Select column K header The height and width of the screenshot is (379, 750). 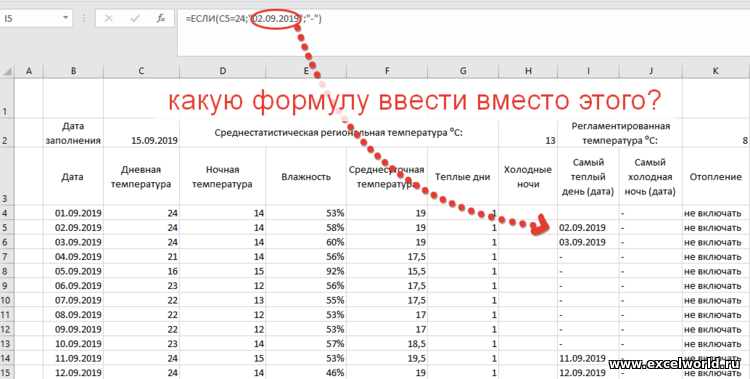(x=716, y=71)
